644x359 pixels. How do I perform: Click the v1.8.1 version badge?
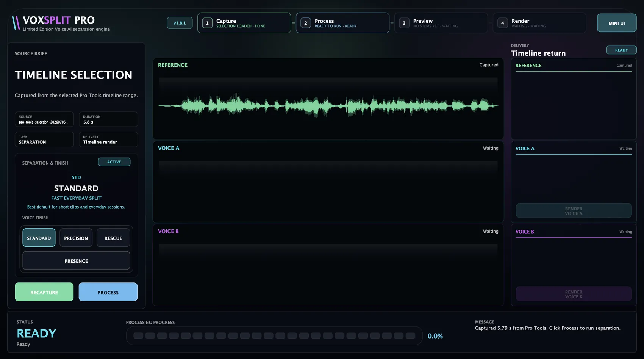click(180, 23)
